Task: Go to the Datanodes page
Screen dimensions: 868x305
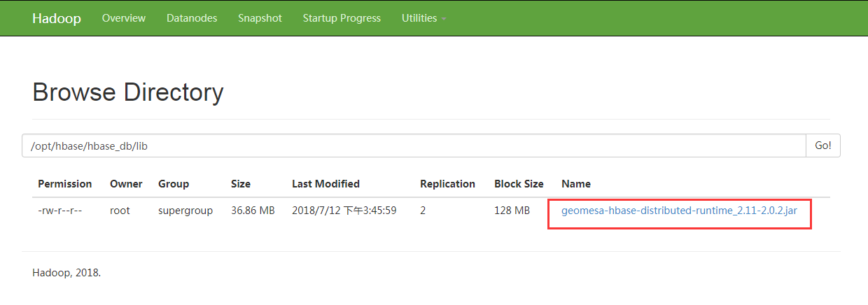Action: tap(192, 18)
